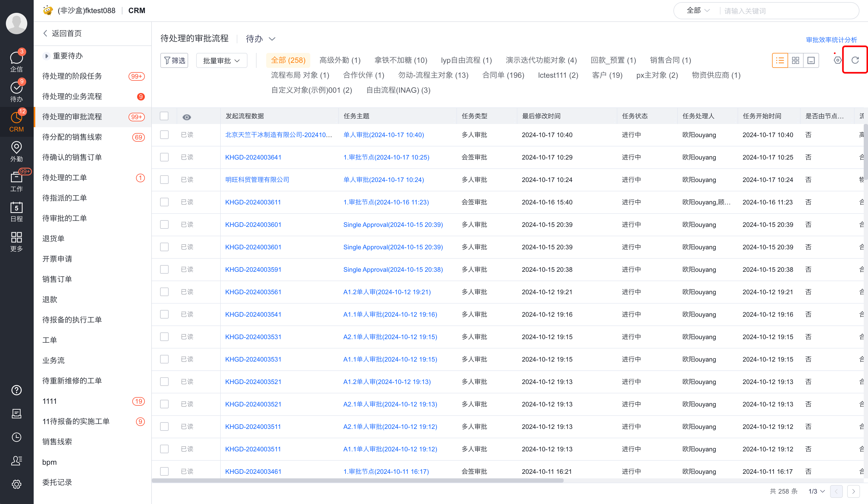Check the row for KHGD-2024003641
This screenshot has height=504, width=868.
click(x=164, y=157)
